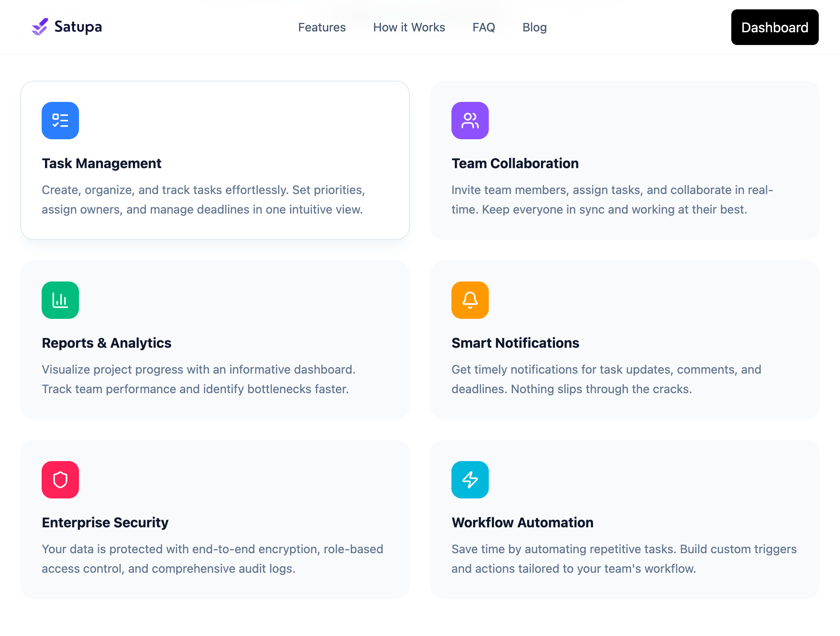Navigate to the FAQ page
840x636 pixels.
point(484,27)
